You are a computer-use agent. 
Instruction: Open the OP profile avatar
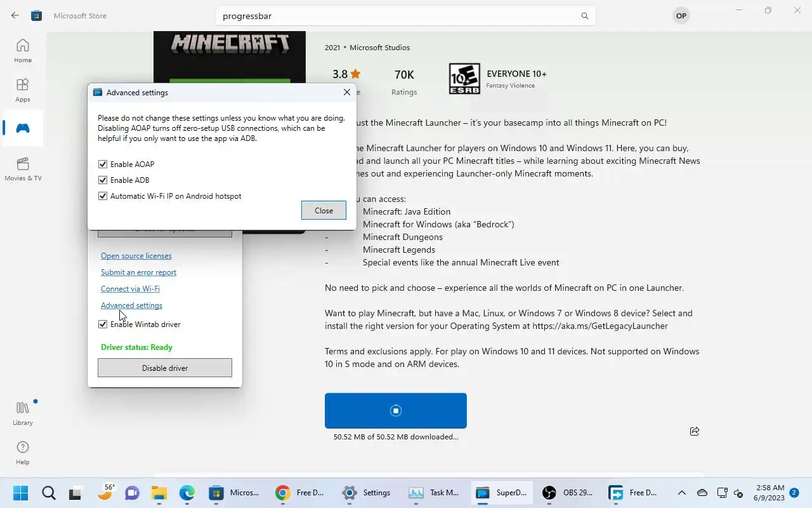(681, 16)
